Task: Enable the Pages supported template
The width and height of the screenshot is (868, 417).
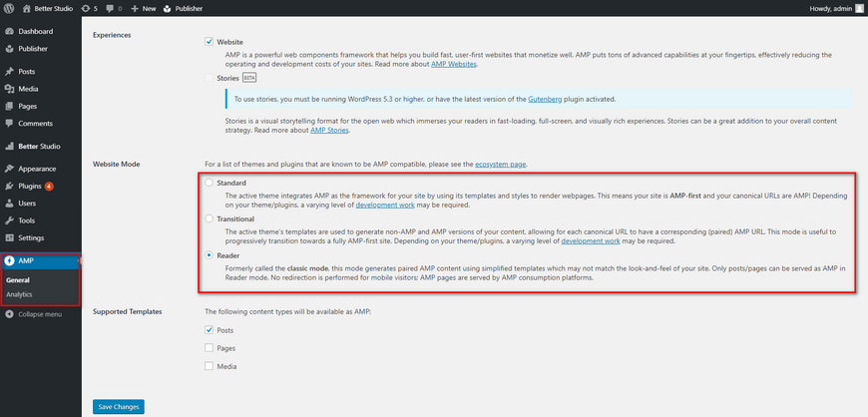Action: click(x=210, y=348)
